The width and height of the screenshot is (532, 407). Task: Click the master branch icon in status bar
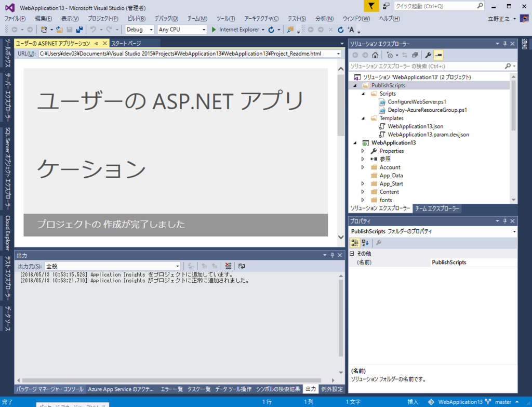pos(488,402)
